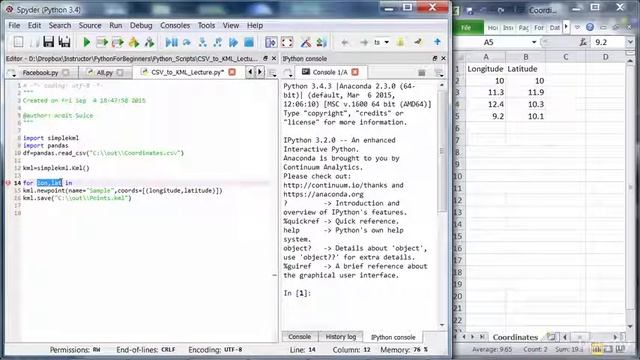This screenshot has height=360, width=640.
Task: Switch to the Console bottom tab
Action: pos(300,337)
